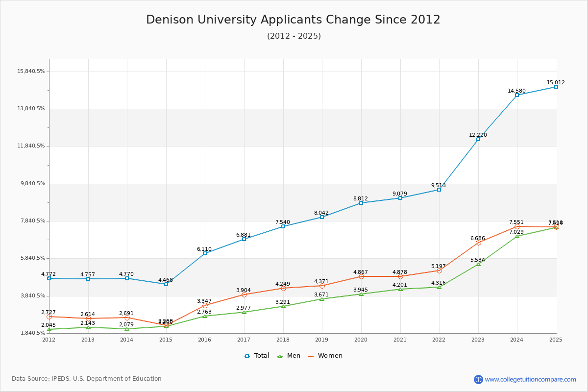Click the Men legend triangle icon

tap(280, 356)
